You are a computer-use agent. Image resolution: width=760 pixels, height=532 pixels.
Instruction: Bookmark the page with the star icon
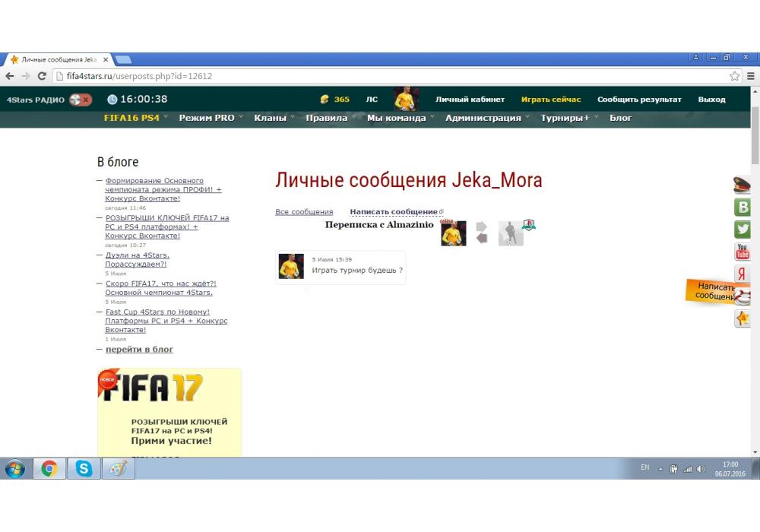(x=735, y=76)
